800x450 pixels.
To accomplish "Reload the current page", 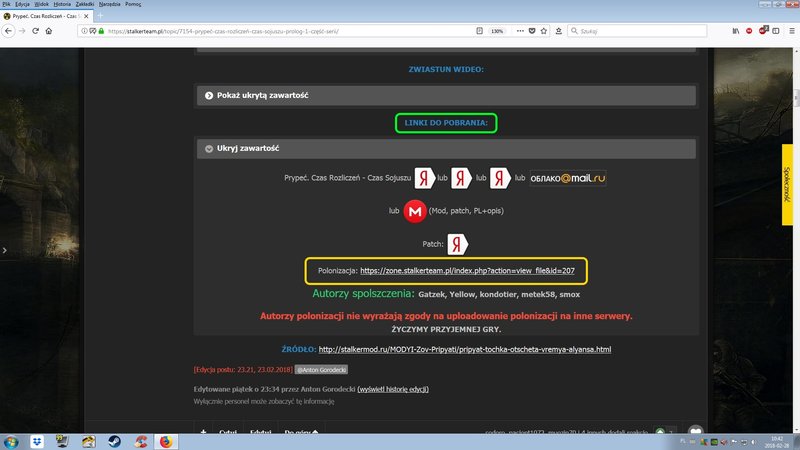I will pos(38,32).
